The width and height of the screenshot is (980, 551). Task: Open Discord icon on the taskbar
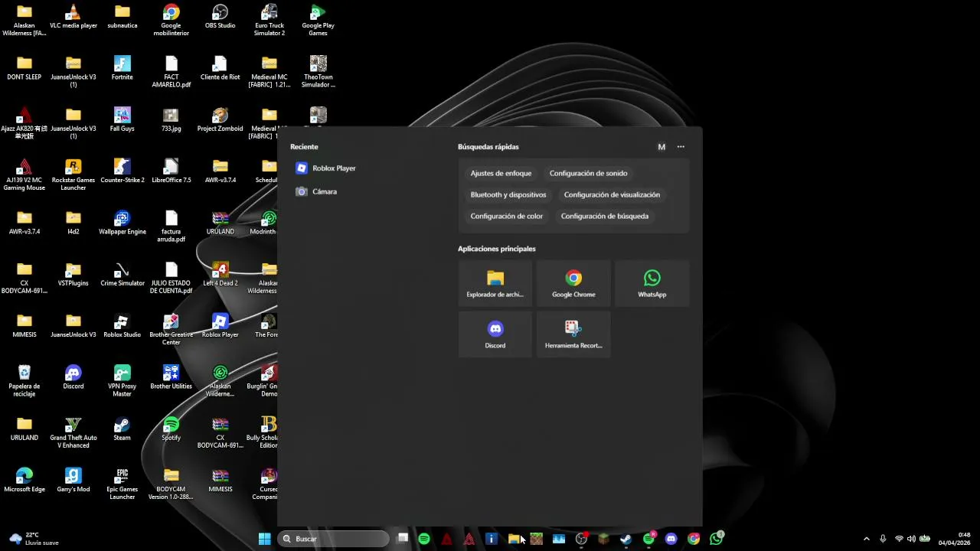coord(671,539)
